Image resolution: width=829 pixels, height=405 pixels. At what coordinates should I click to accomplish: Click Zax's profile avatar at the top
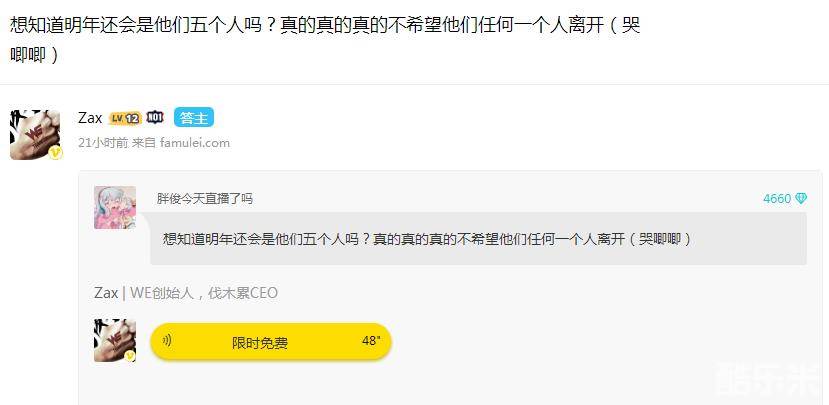point(34,134)
